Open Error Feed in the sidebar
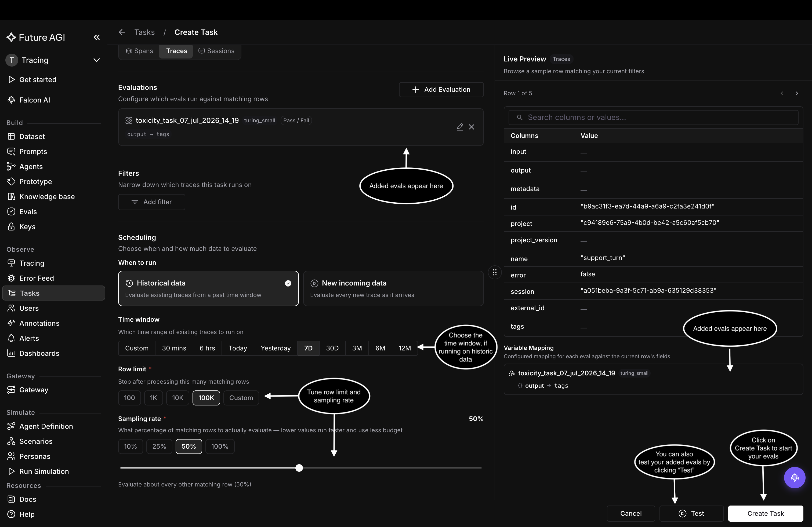 [53, 278]
